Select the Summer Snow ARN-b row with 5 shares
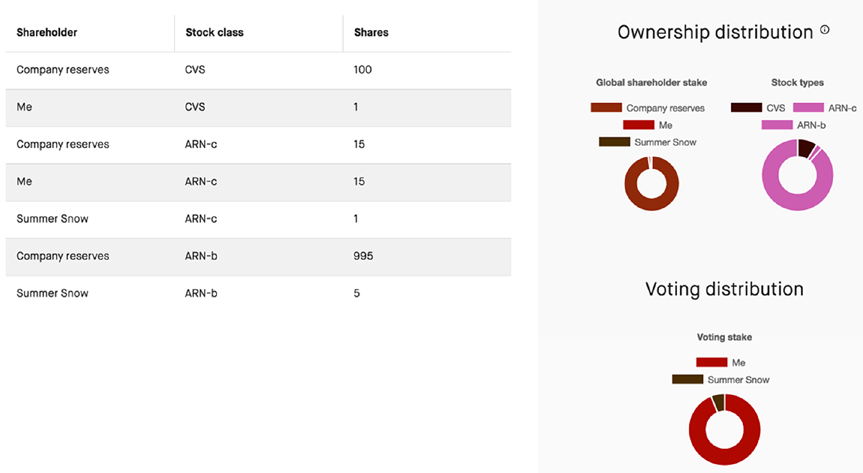This screenshot has height=473, width=863. (x=258, y=294)
